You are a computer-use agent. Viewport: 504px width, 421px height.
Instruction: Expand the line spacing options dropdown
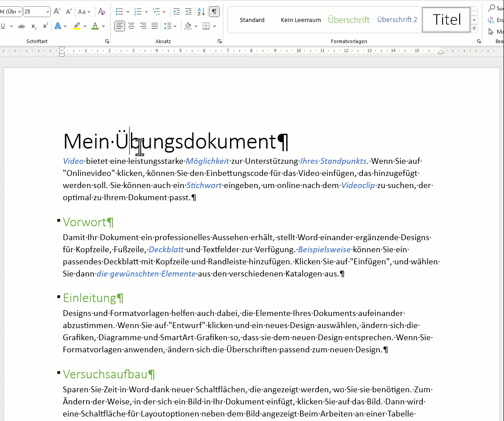[x=174, y=26]
